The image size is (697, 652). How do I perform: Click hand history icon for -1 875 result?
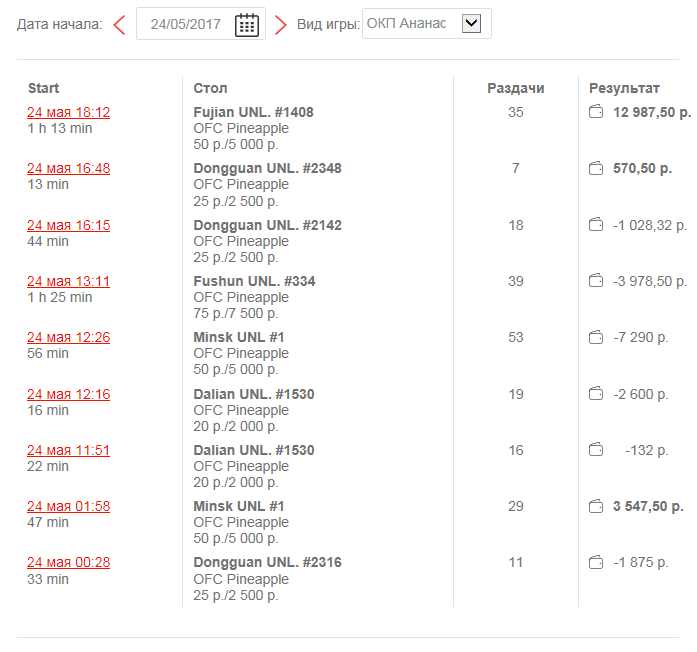pos(597,562)
